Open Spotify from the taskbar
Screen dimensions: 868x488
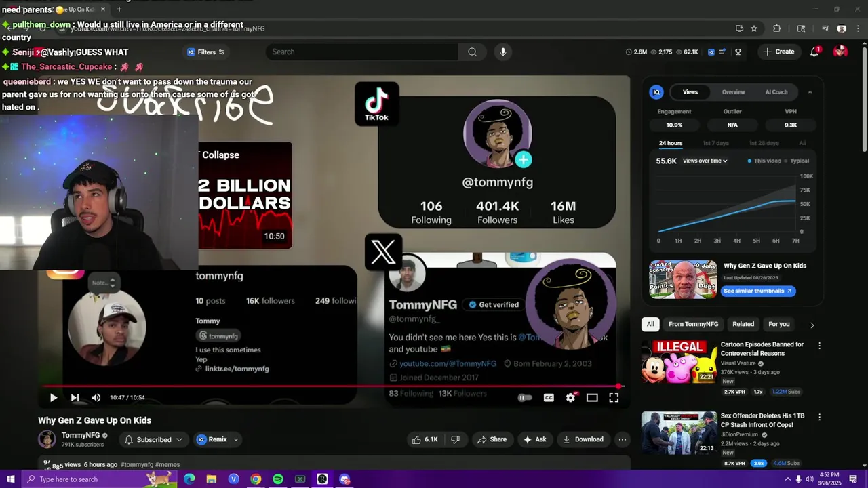point(278,479)
